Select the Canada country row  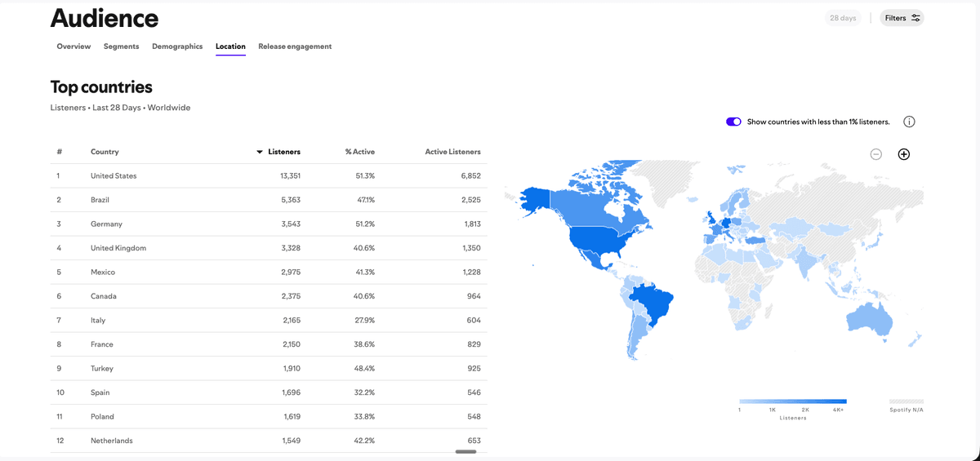tap(269, 296)
